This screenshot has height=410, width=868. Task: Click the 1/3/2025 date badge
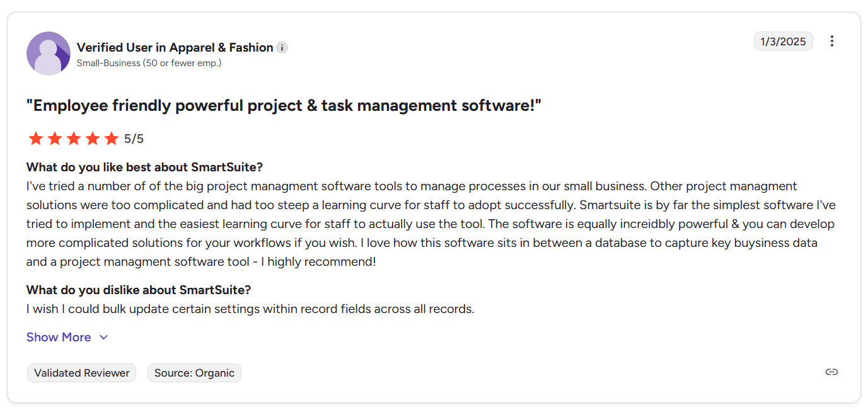tap(783, 42)
